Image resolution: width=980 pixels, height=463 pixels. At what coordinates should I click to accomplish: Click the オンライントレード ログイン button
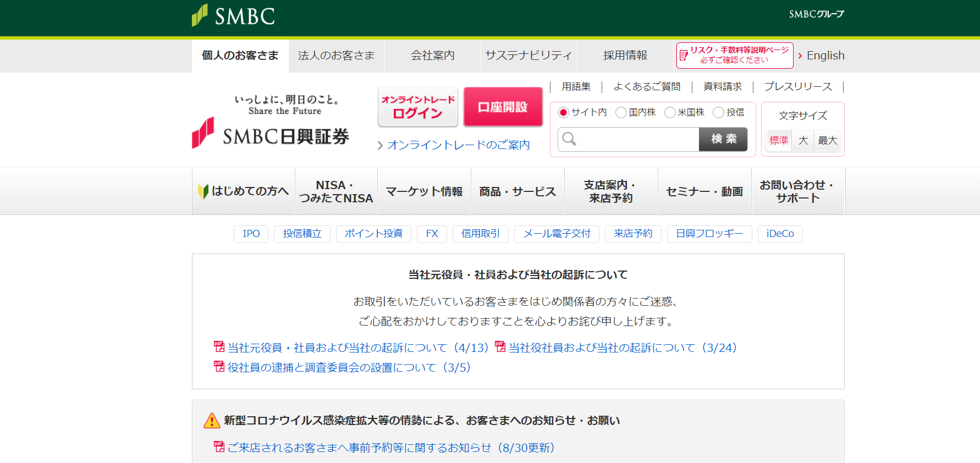pos(418,107)
